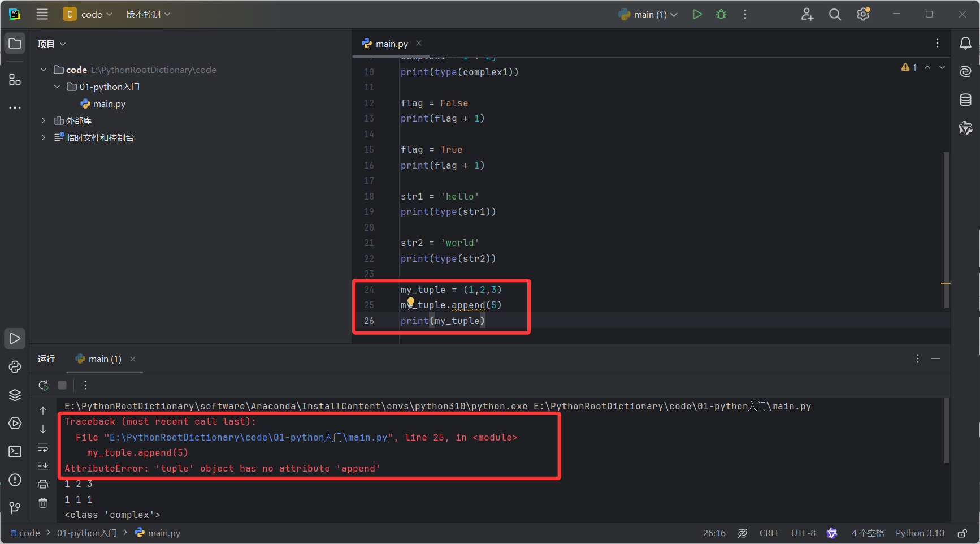Toggle soft-wrap in console output

(43, 448)
